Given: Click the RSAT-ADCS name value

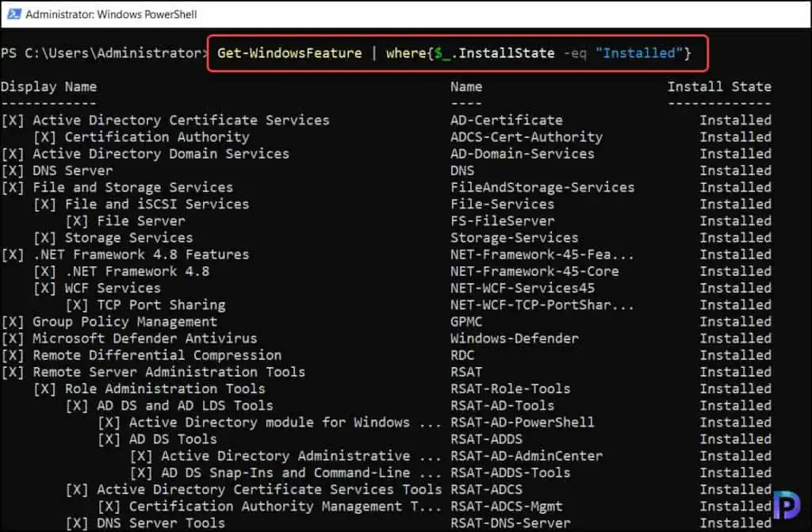Looking at the screenshot, I should 486,489.
